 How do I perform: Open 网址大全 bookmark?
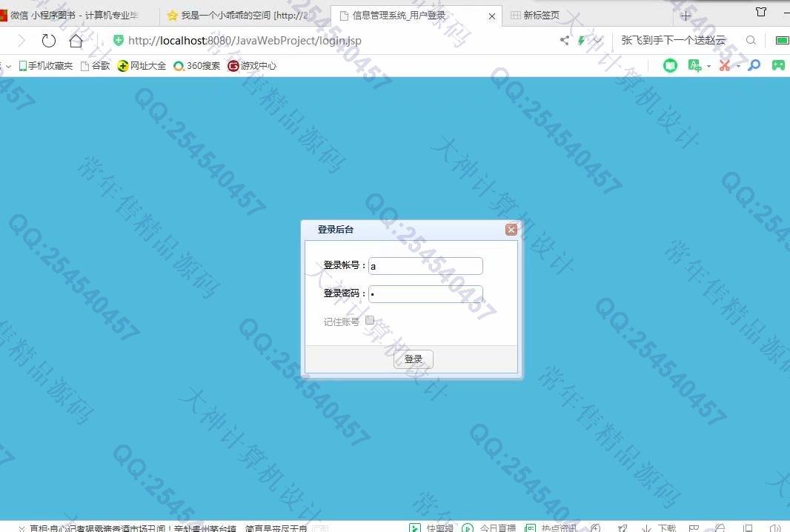(x=142, y=65)
